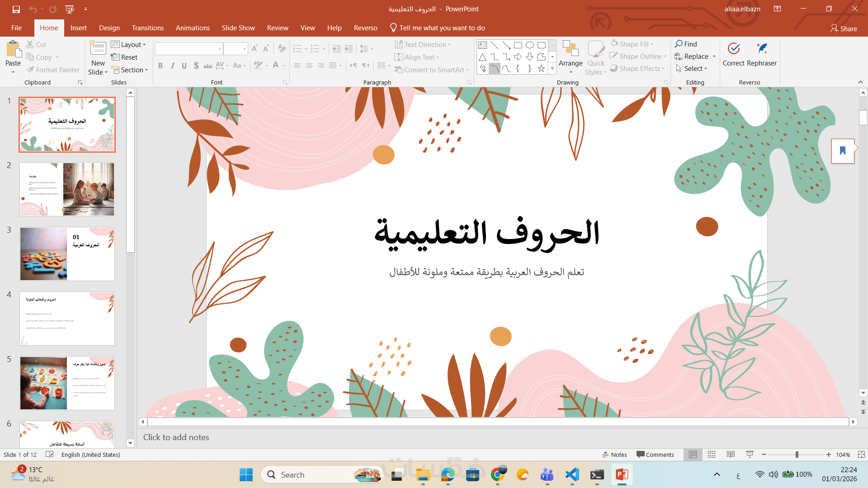Click the Share button

[x=844, y=28]
